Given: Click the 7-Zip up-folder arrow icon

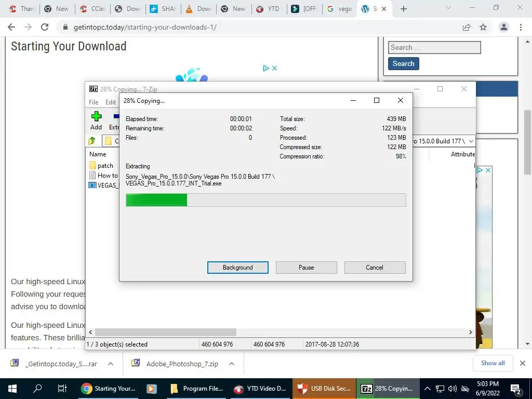Looking at the screenshot, I should click(x=92, y=141).
